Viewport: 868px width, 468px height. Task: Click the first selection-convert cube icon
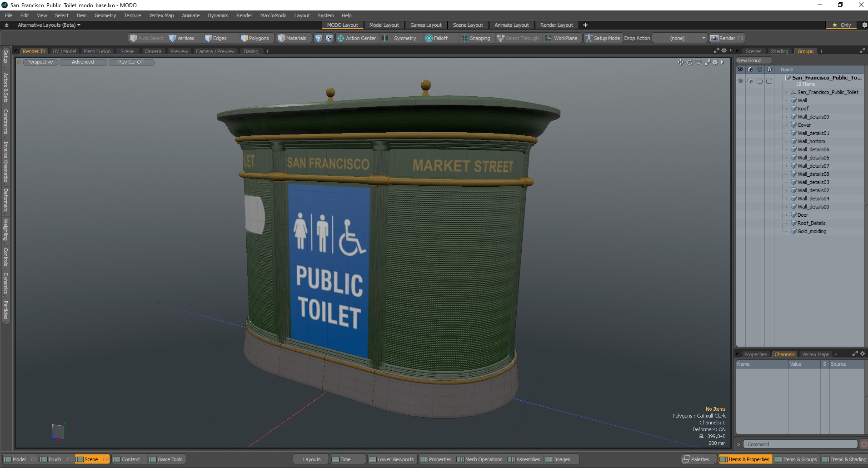319,38
